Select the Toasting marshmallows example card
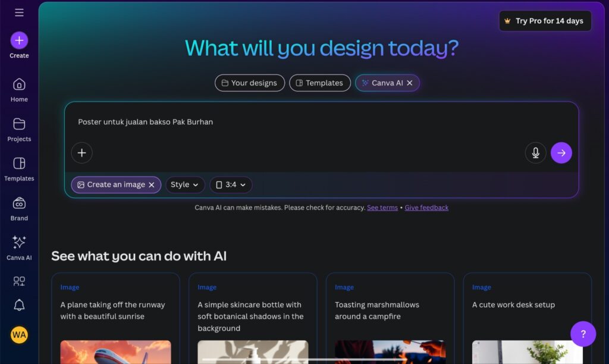609x364 pixels. point(390,318)
